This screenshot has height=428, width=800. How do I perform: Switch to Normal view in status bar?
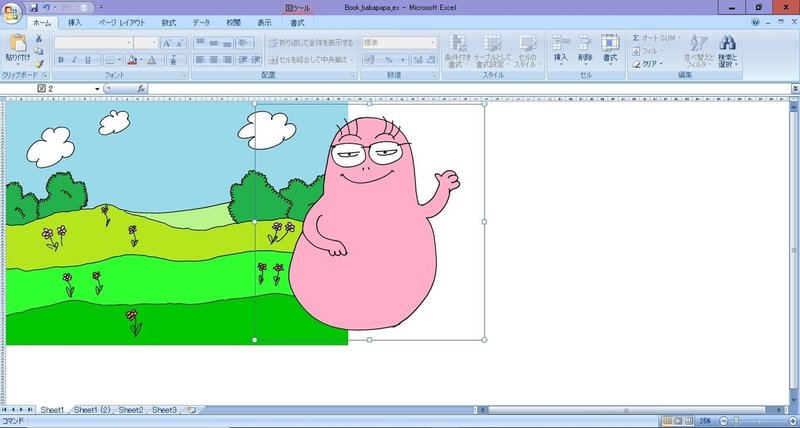coord(667,421)
